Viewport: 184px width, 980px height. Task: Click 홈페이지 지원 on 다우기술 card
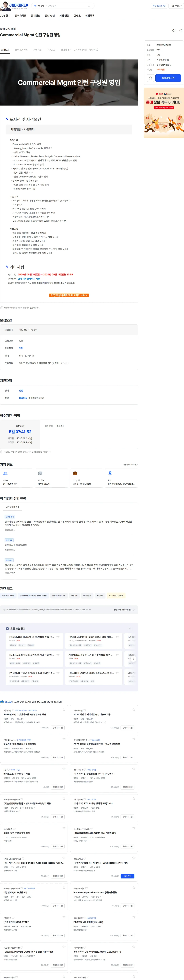point(58,757)
